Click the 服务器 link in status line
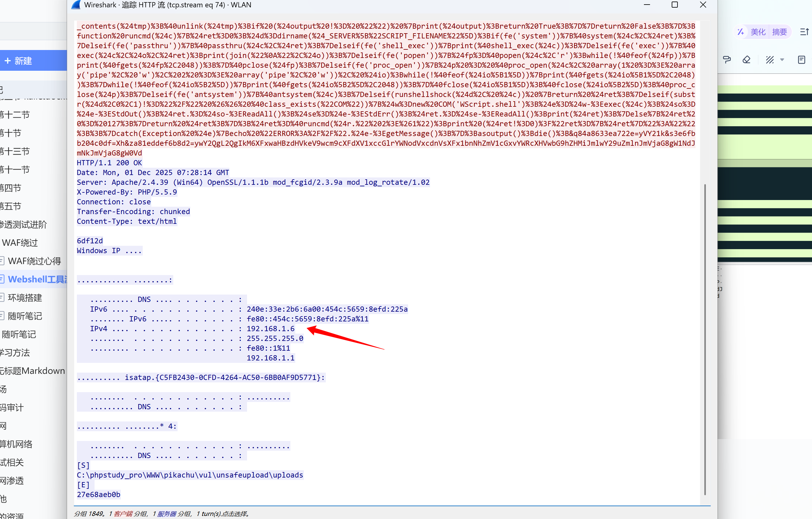Image resolution: width=812 pixels, height=519 pixels. pyautogui.click(x=167, y=514)
